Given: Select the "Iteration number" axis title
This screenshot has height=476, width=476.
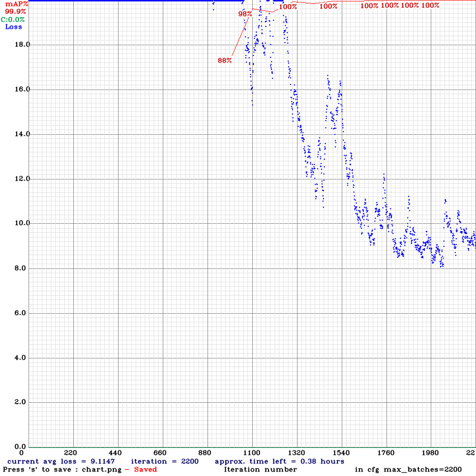Looking at the screenshot, I should (x=260, y=470).
